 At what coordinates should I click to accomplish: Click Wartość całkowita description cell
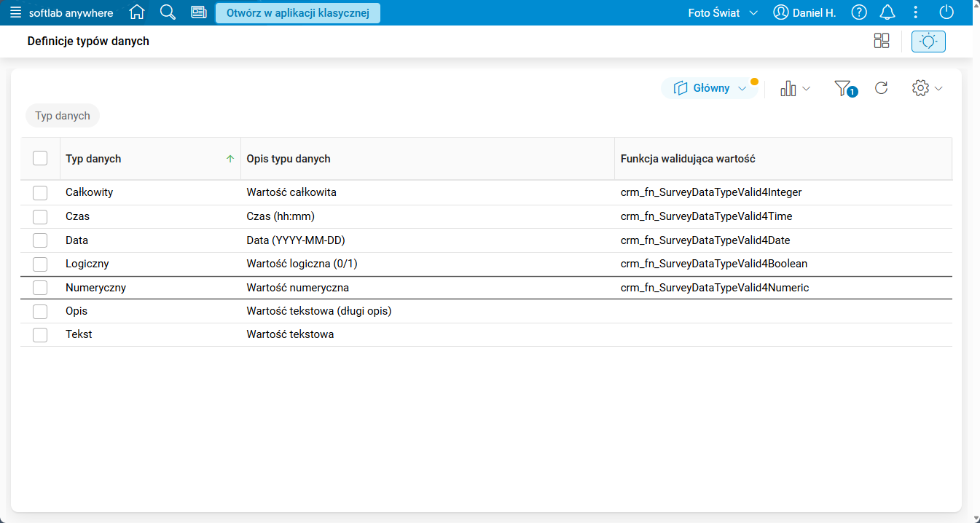coord(428,192)
